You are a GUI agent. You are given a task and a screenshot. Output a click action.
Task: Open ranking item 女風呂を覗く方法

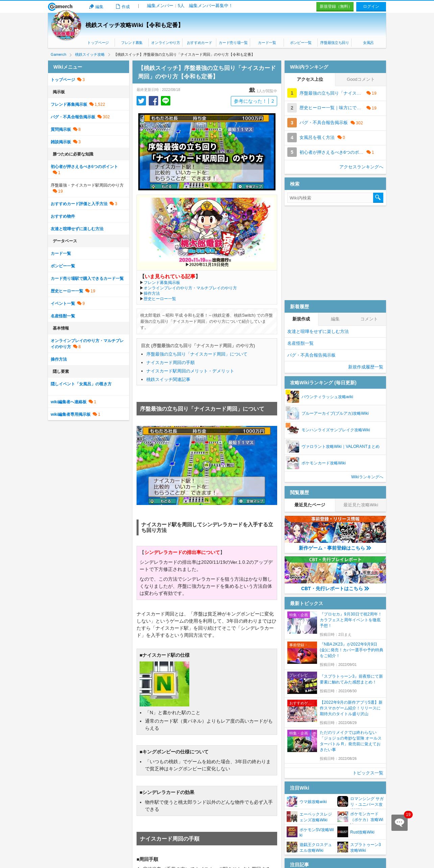(x=317, y=138)
